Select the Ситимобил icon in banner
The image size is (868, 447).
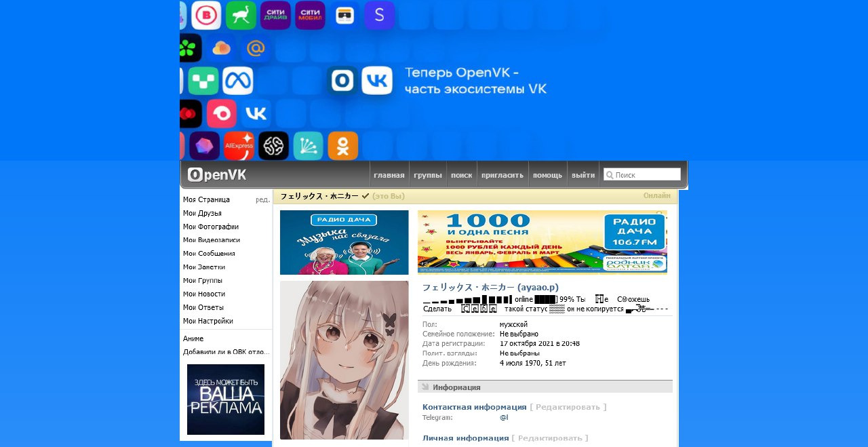[310, 15]
